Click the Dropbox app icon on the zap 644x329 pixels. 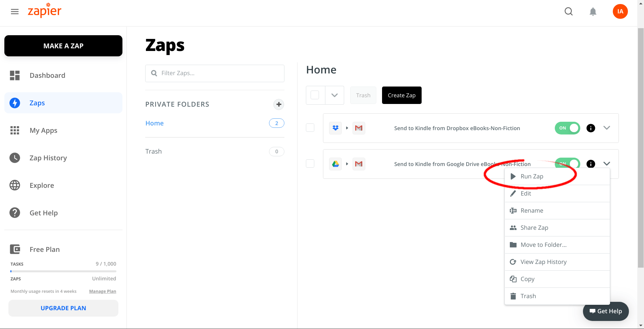[335, 128]
